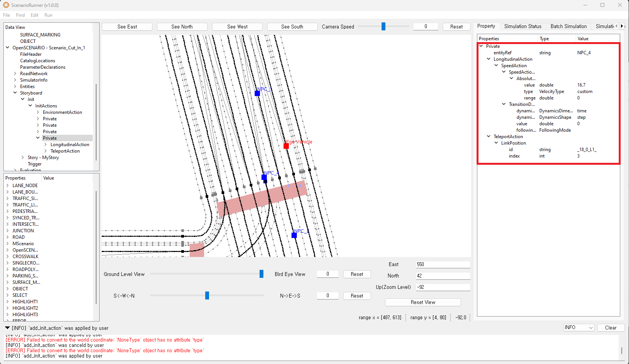
Task: Expand the Story - MyStory node
Action: pos(23,158)
